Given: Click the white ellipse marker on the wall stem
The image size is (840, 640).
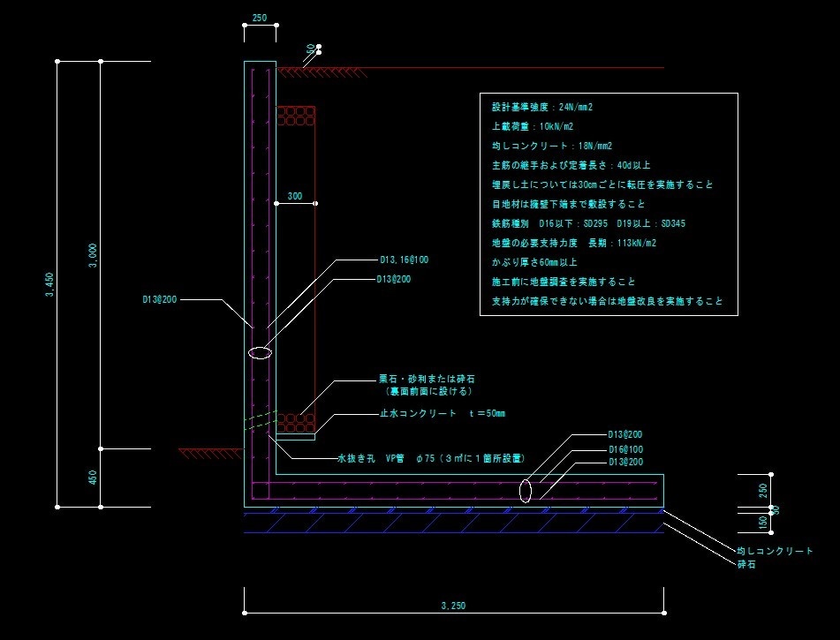Looking at the screenshot, I should 261,352.
